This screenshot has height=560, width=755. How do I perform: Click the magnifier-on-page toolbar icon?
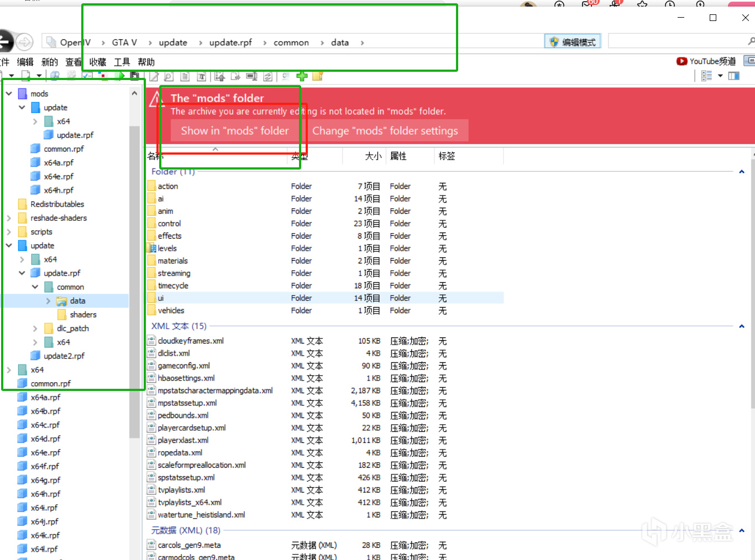click(x=169, y=76)
